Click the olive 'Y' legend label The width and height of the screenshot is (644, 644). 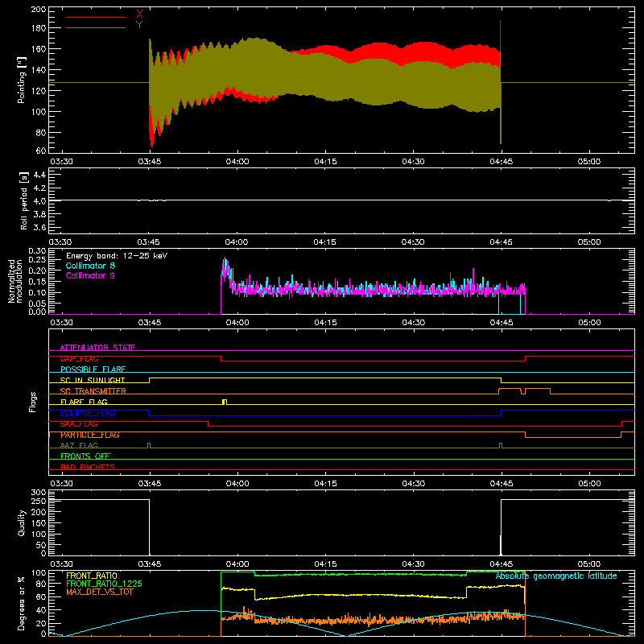139,25
